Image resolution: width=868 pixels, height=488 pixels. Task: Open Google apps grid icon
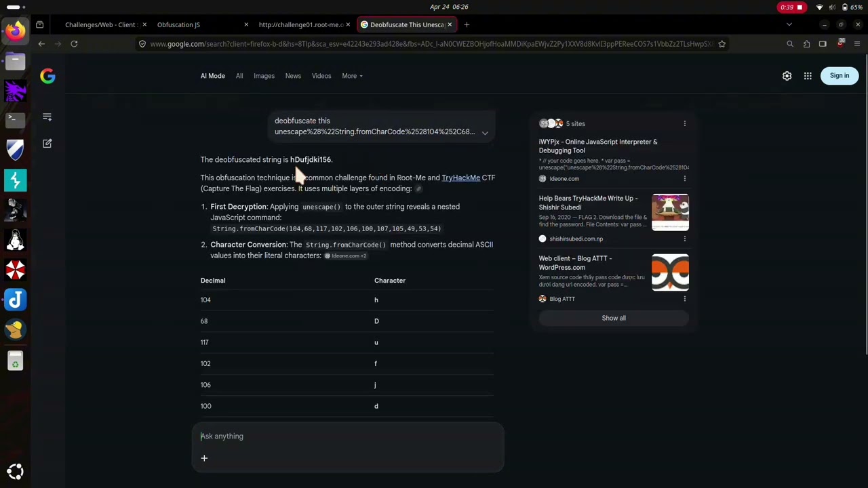point(808,76)
